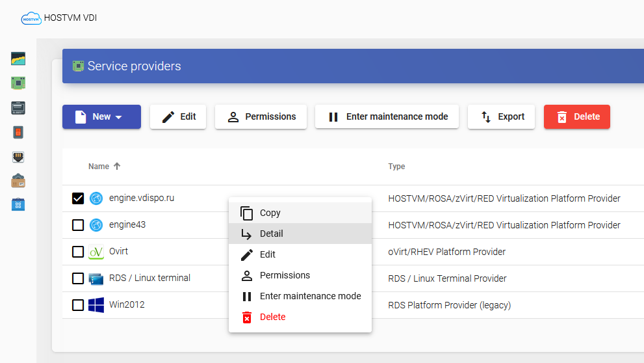
Task: Open the briefcase sidebar icon
Action: pos(18,181)
